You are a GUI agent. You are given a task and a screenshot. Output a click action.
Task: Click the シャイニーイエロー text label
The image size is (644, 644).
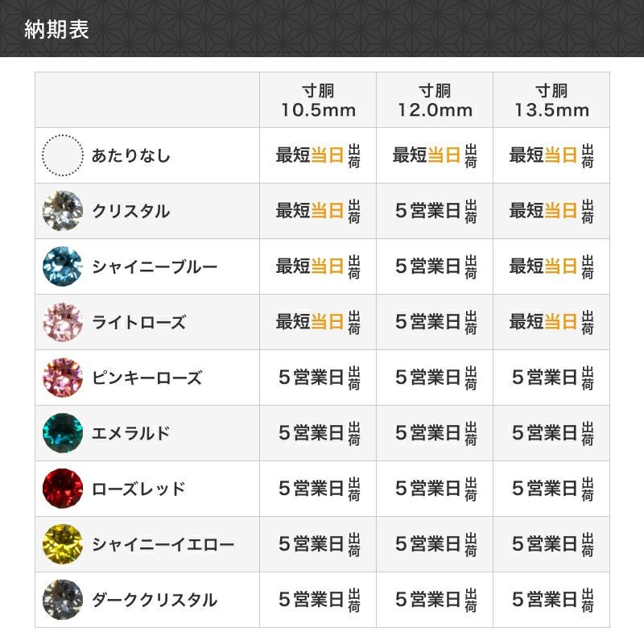pyautogui.click(x=163, y=545)
